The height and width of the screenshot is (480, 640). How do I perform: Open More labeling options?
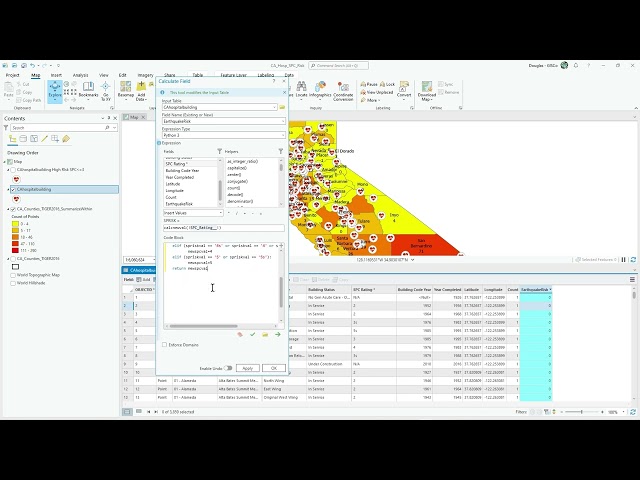tap(371, 100)
